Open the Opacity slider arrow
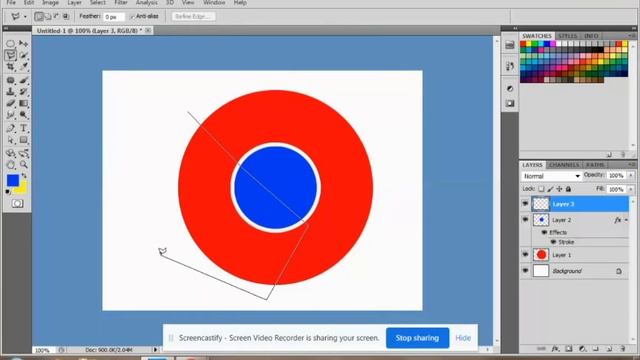Viewport: 640px width, 360px height. [631, 176]
